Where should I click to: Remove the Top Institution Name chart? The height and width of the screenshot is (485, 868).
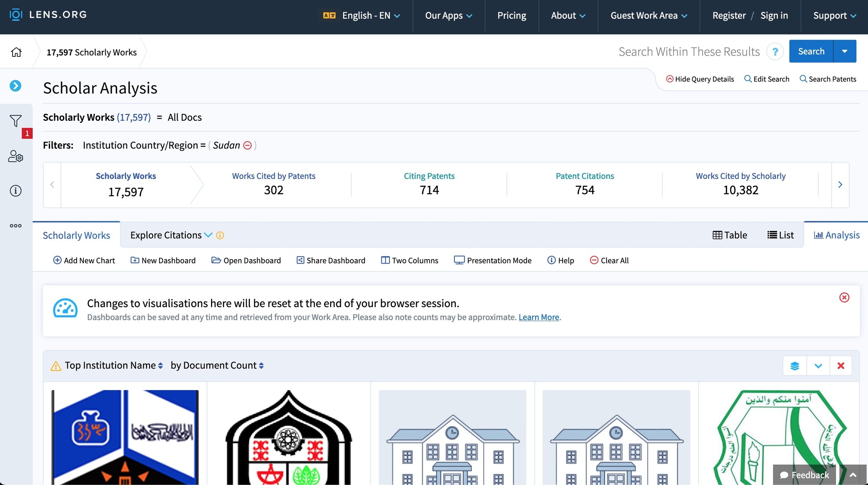pyautogui.click(x=841, y=366)
